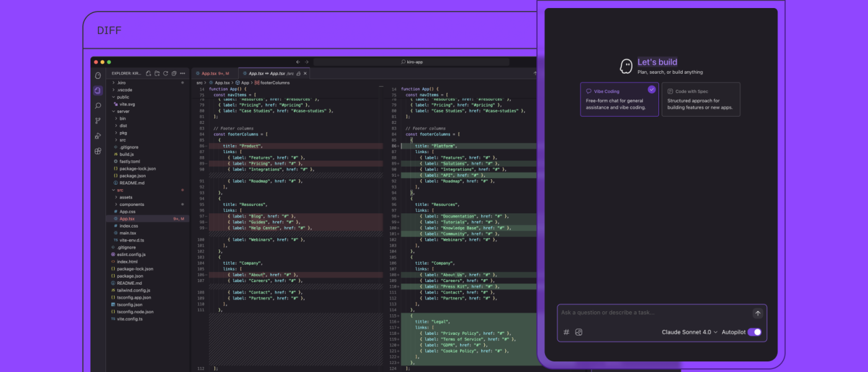Open the Claude Sonnet 4.0 model dropdown
This screenshot has height=372, width=868.
[689, 332]
